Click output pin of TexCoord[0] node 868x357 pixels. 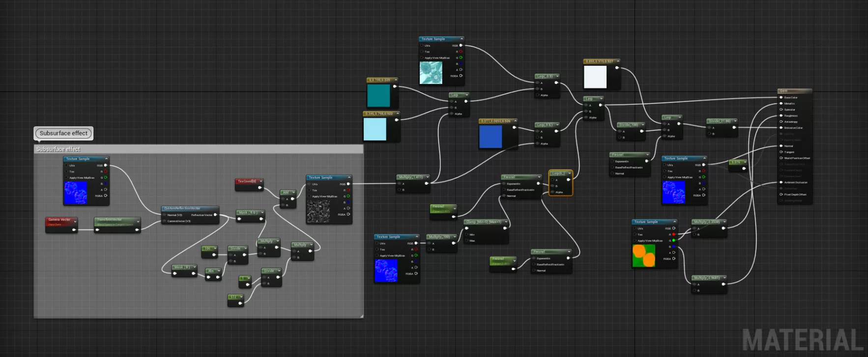tap(260, 187)
